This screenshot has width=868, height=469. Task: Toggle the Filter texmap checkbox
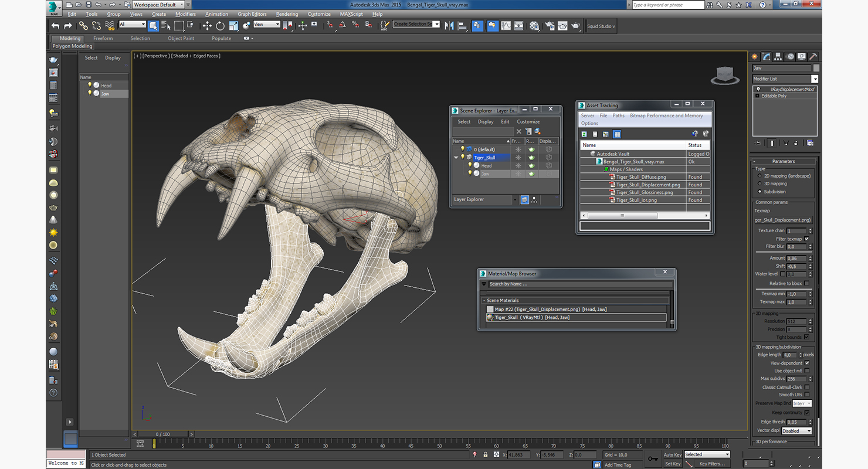[807, 239]
